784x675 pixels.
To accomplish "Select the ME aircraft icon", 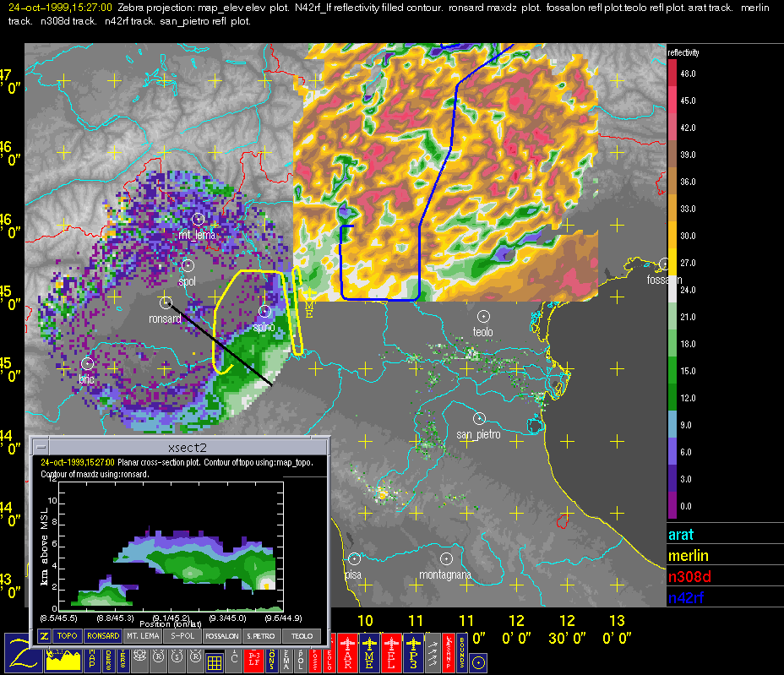I will (367, 654).
